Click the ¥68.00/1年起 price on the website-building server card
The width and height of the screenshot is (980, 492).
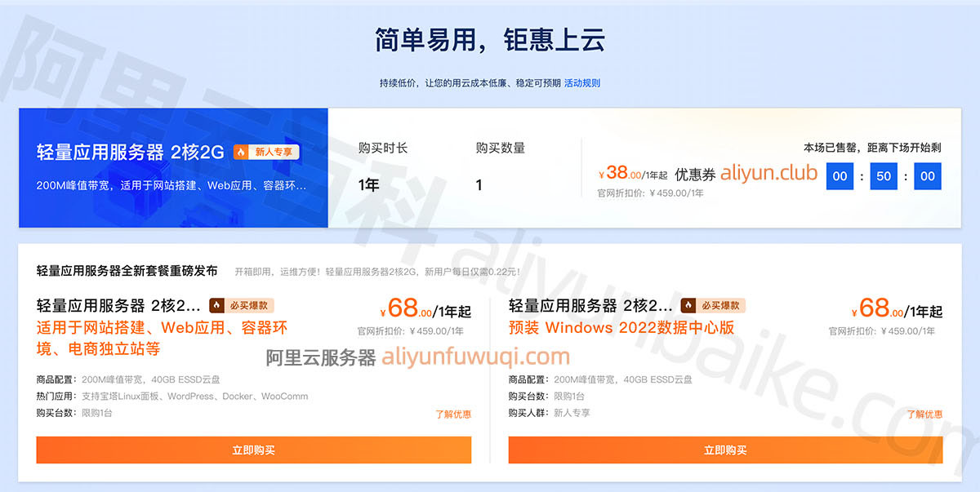[x=425, y=308]
